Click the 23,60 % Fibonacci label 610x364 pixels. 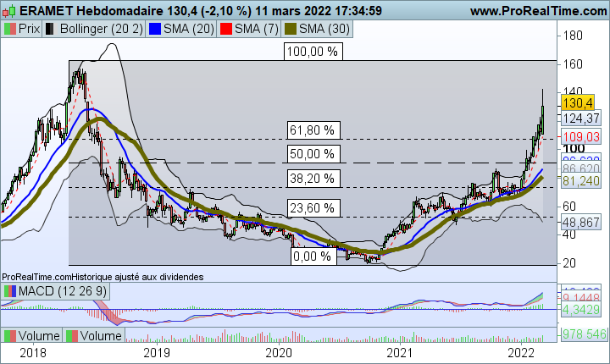313,208
